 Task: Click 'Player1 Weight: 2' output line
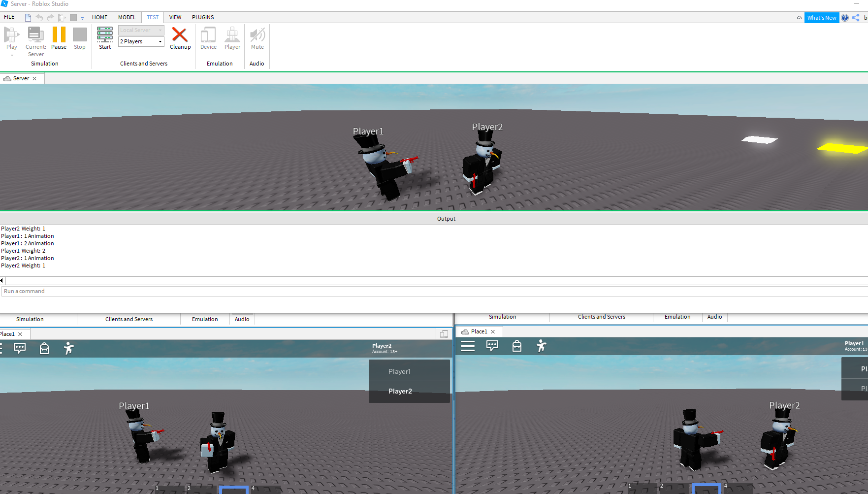point(23,251)
